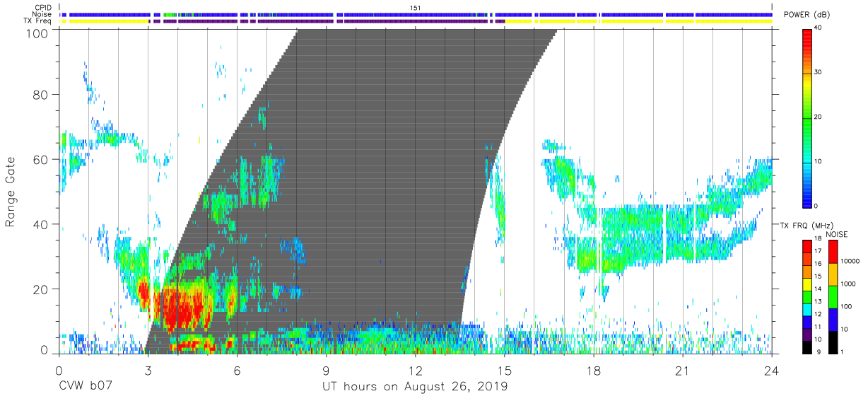Click the x-axis tick label '12'
The image size is (868, 401).
click(415, 371)
